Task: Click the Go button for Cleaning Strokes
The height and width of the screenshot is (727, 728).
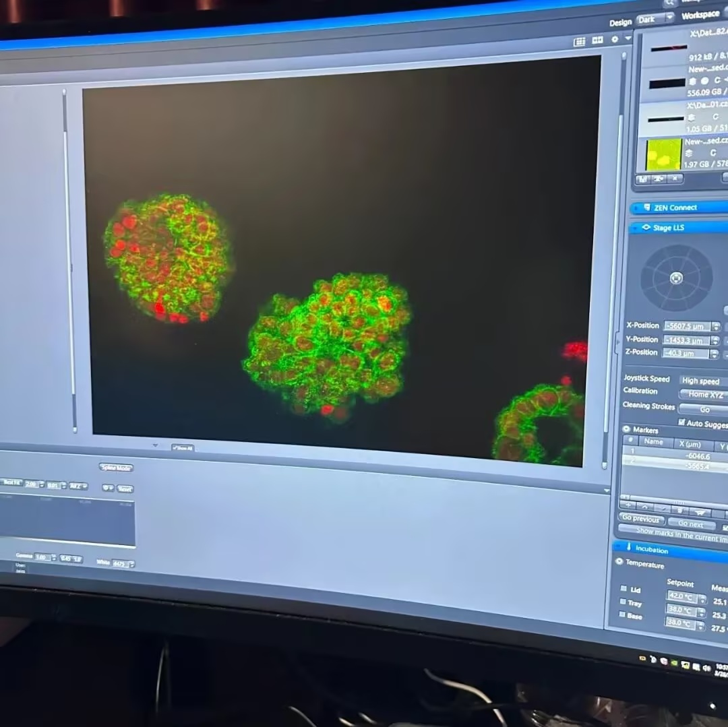Action: tap(703, 410)
